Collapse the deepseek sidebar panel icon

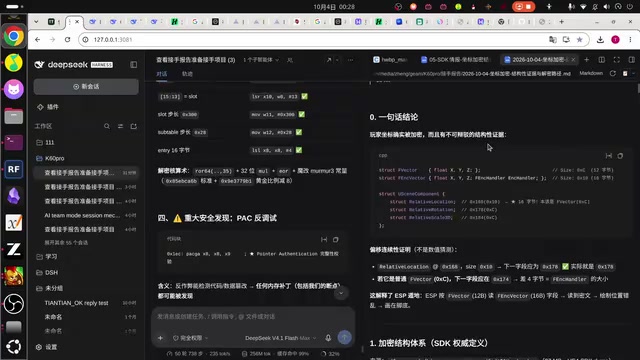(133, 64)
